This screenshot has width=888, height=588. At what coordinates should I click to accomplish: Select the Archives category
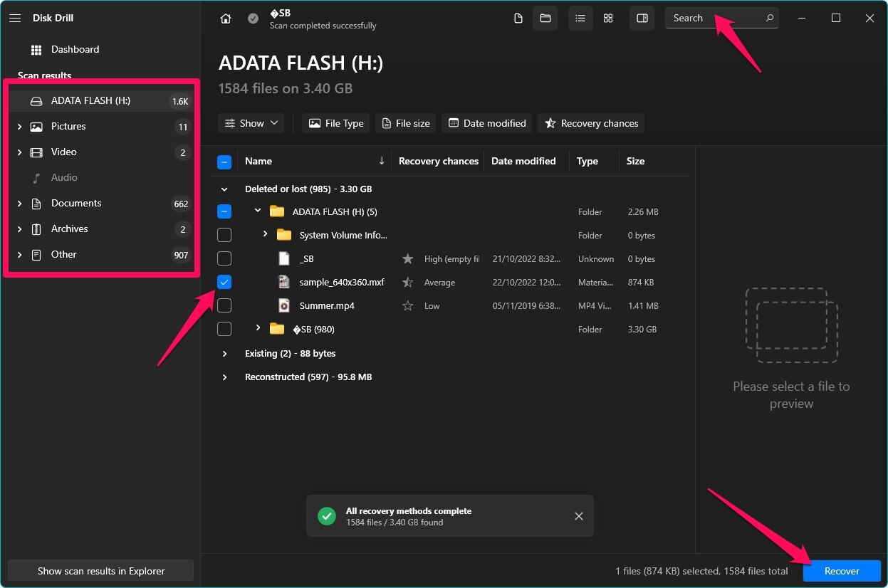(100, 229)
